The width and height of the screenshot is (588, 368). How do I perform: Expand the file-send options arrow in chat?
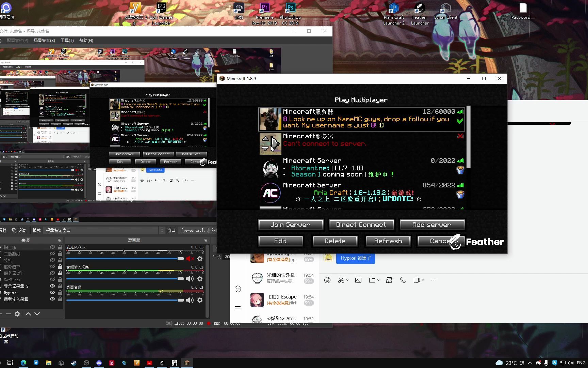click(x=378, y=280)
